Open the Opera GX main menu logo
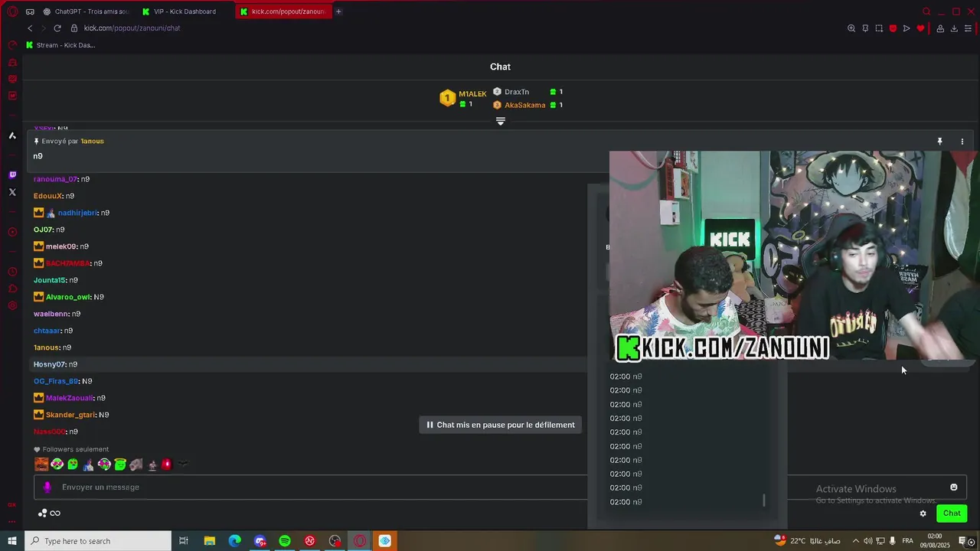Screen dimensions: 980x551 pyautogui.click(x=12, y=11)
